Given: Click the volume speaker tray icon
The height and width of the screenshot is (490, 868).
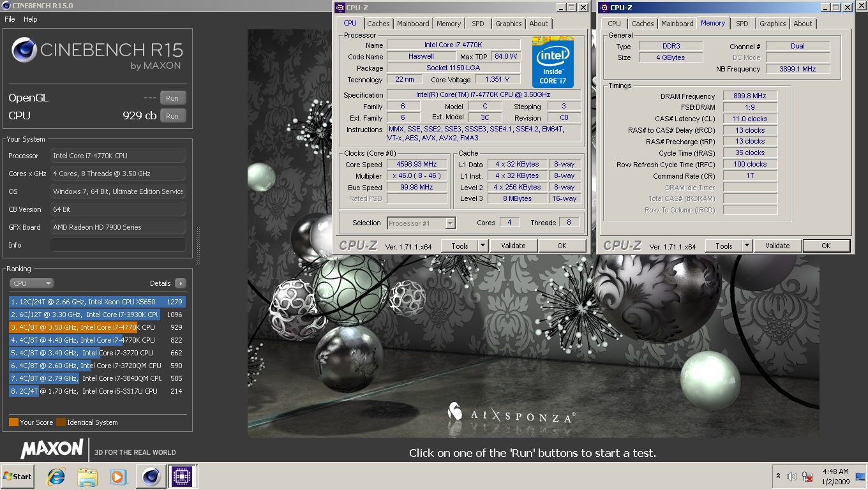Looking at the screenshot, I should (792, 477).
